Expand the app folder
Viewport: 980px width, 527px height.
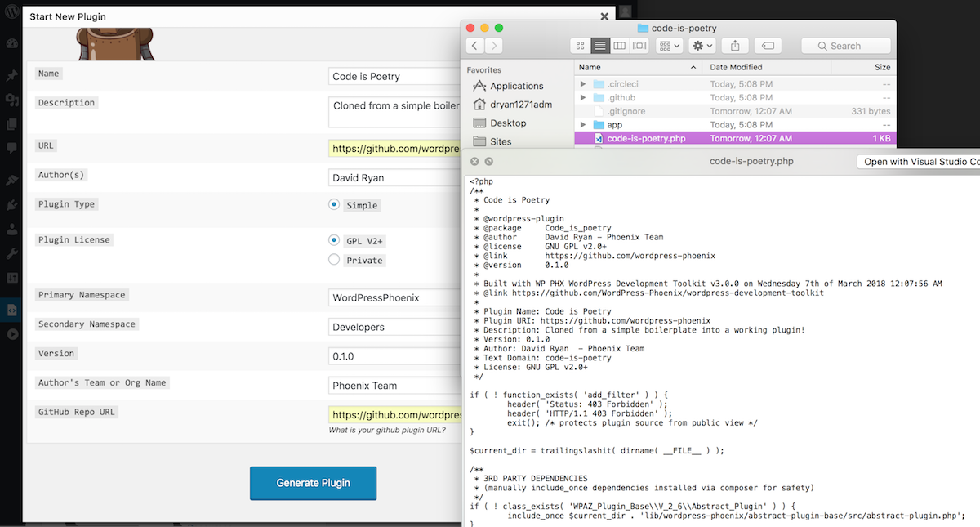[583, 125]
